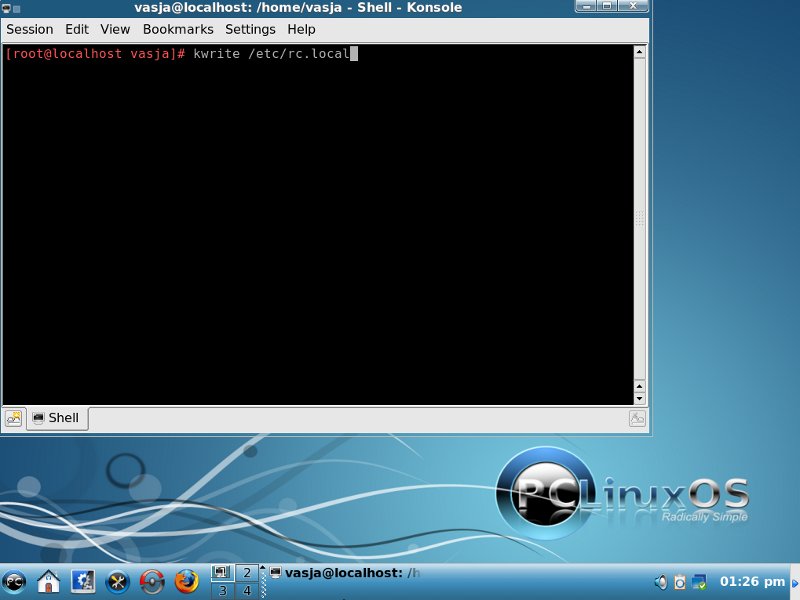The width and height of the screenshot is (800, 600).
Task: Open the Session menu
Action: (30, 30)
